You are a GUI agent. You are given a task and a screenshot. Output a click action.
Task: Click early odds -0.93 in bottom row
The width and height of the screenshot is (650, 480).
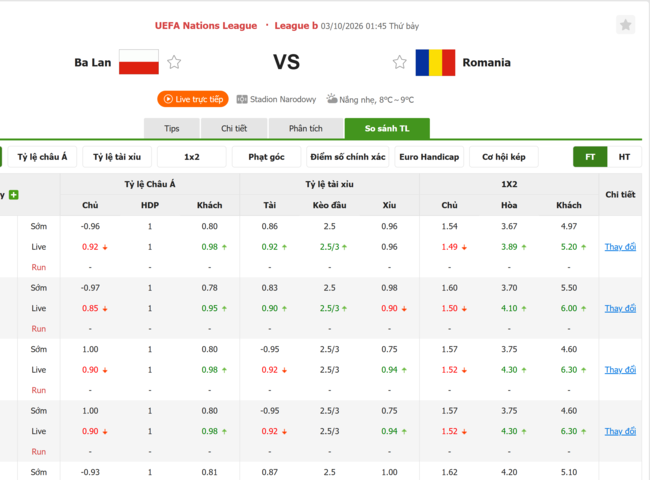pos(90,472)
